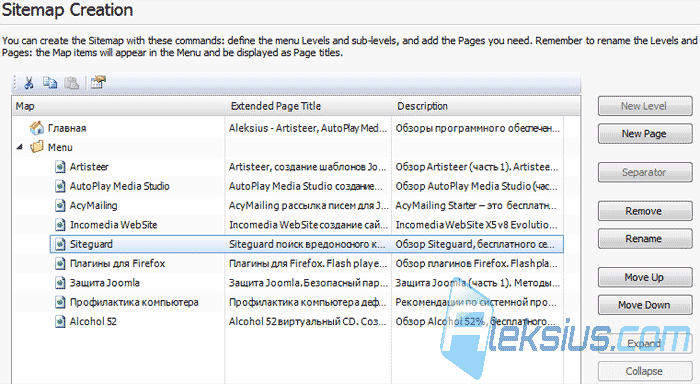Select the Защита Joomla page row

pos(307,283)
